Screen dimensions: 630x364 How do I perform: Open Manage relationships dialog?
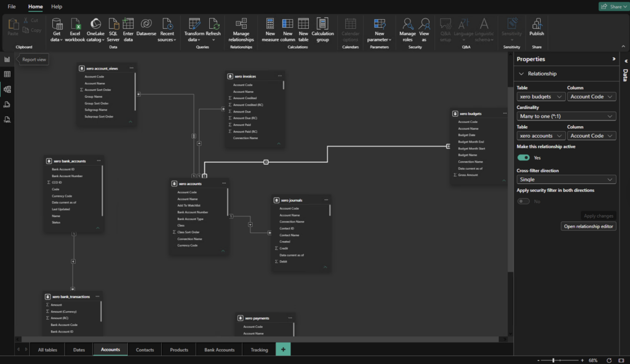[x=241, y=30]
